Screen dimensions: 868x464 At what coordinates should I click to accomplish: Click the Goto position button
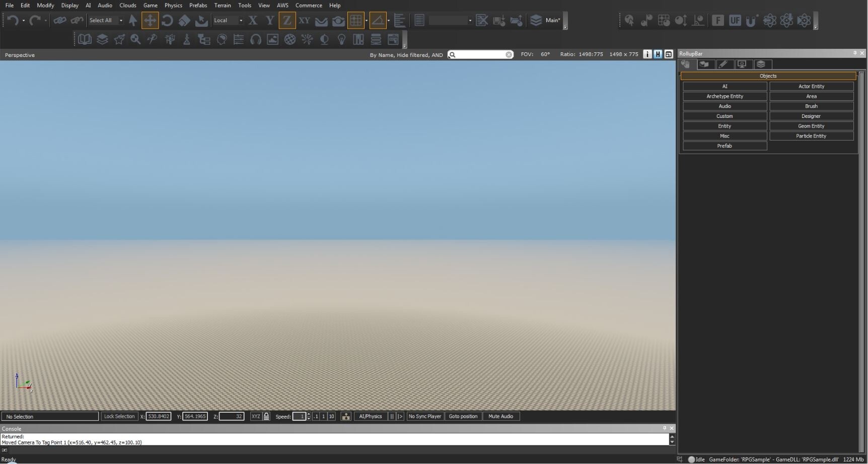pyautogui.click(x=463, y=416)
